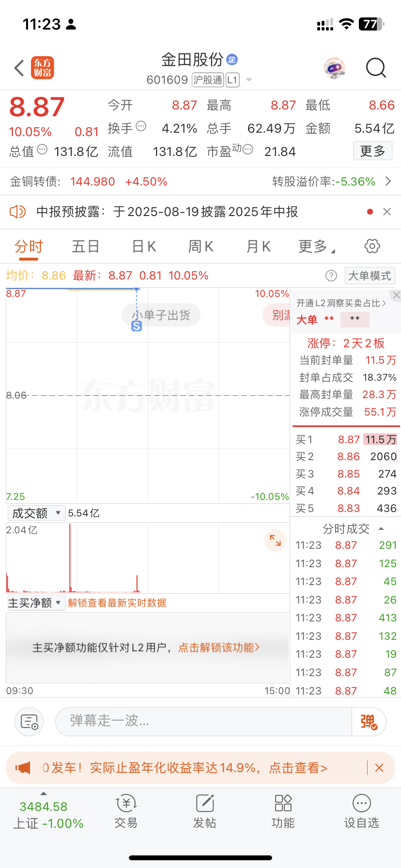Screen dimensions: 401x868
Task: Close the L2 洞察 promo panel
Action: tap(396, 295)
